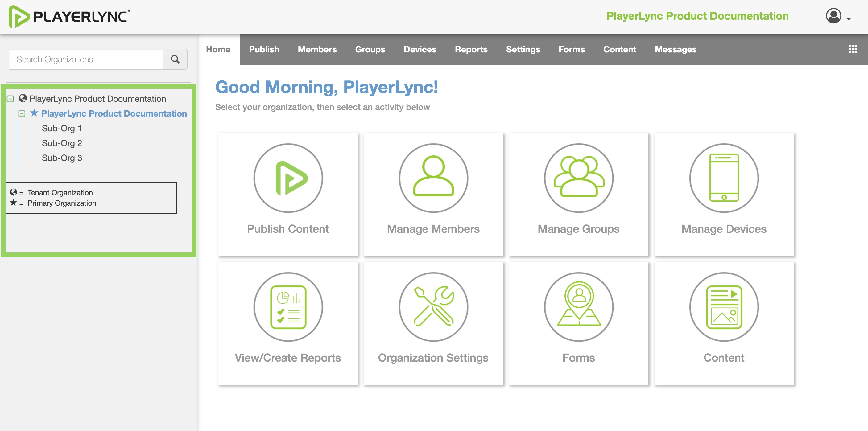868x431 pixels.
Task: Open the Content document icon
Action: (x=724, y=307)
